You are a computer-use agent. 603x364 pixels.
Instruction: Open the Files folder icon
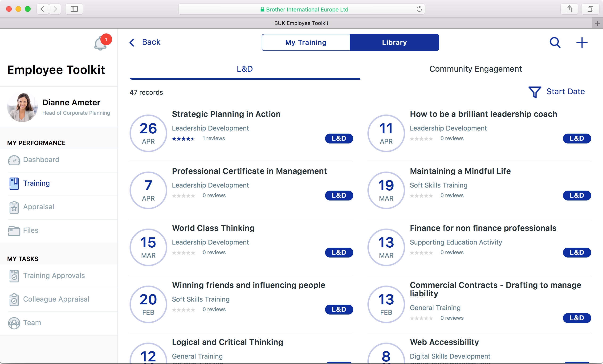14,231
